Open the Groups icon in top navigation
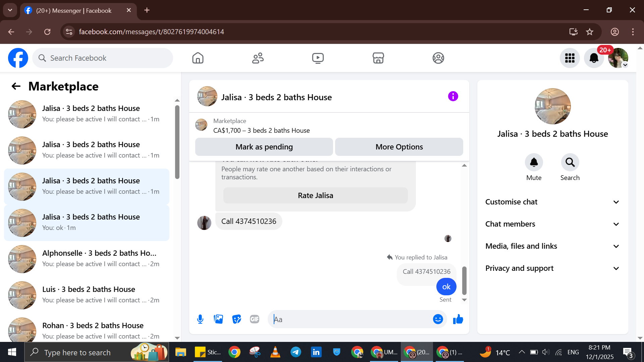Viewport: 644px width, 362px height. (438, 58)
